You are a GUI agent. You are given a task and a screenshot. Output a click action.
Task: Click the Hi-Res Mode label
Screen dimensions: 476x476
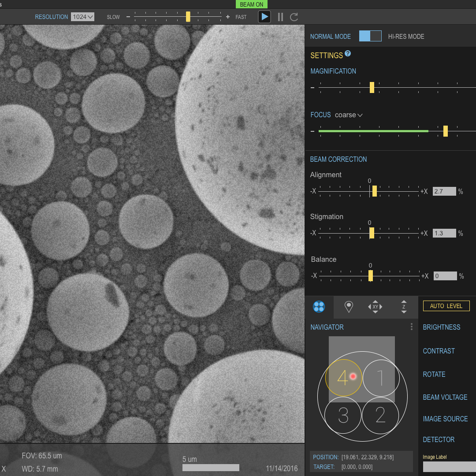[406, 37]
